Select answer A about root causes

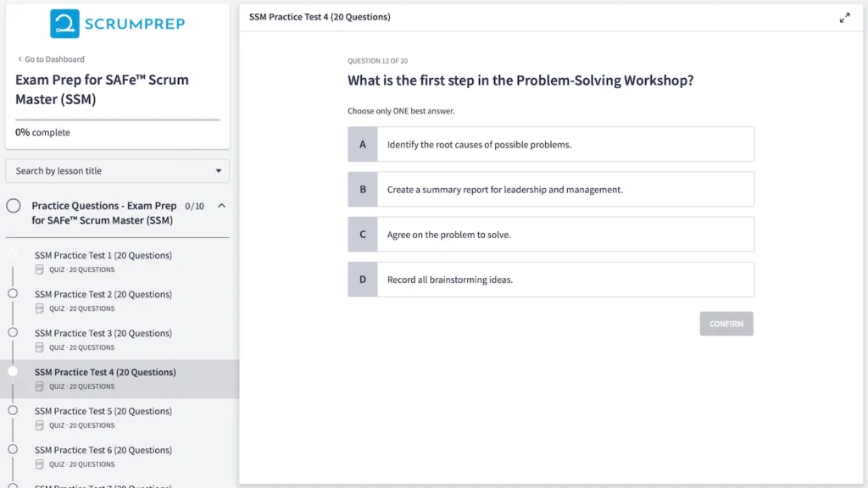551,144
